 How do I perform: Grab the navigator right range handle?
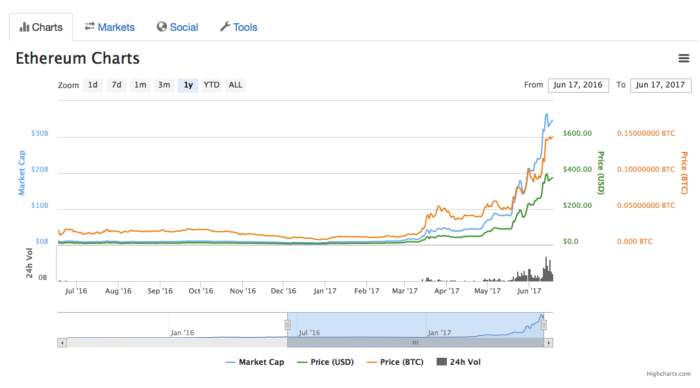[x=544, y=325]
